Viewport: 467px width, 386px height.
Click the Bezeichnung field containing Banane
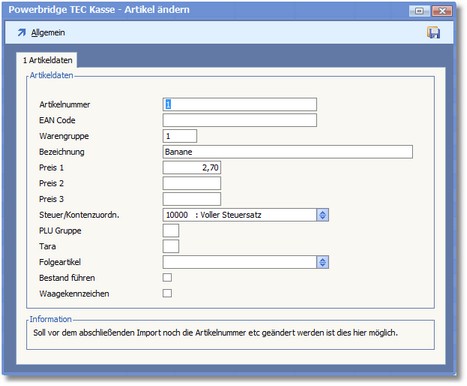coord(288,152)
